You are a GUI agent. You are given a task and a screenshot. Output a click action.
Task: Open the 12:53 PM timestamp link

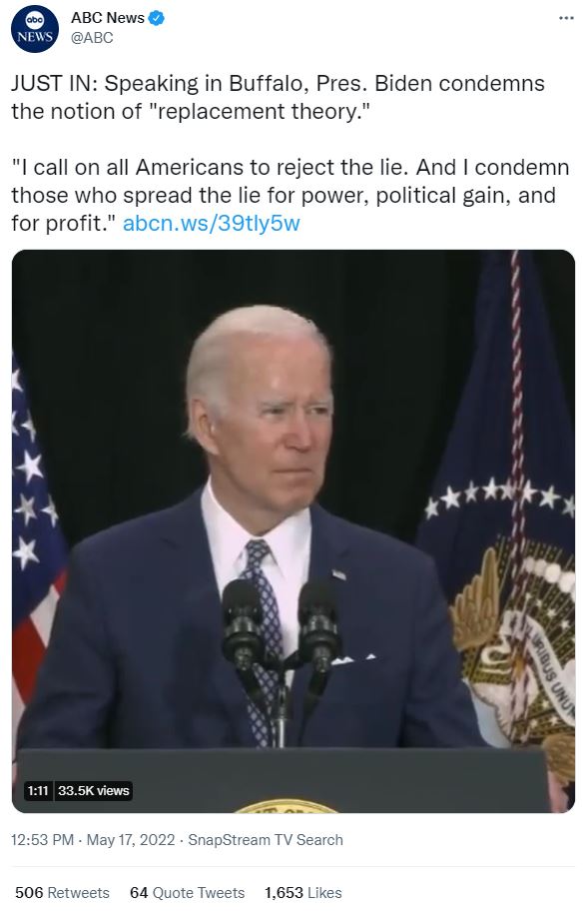click(x=42, y=840)
